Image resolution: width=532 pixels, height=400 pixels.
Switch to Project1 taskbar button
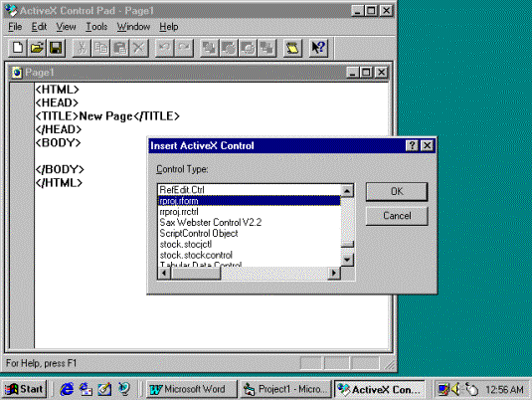coord(285,389)
